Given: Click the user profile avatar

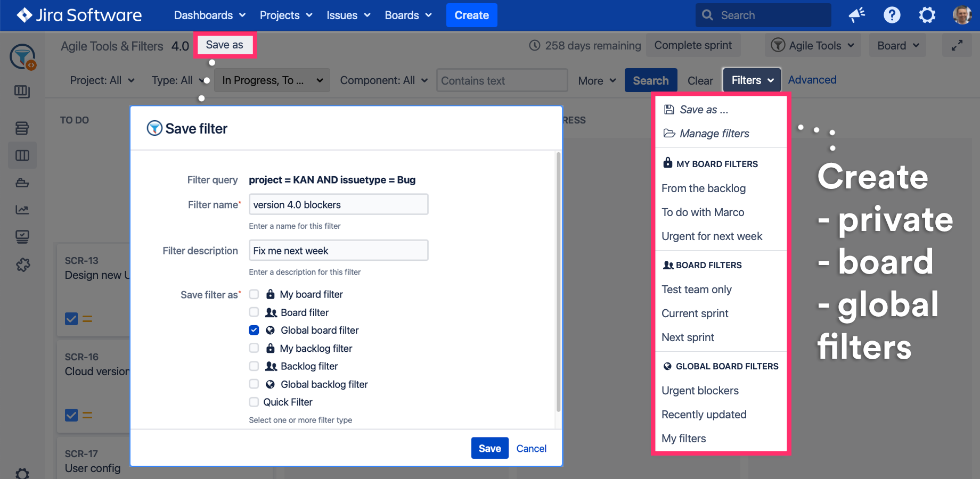Looking at the screenshot, I should point(962,15).
